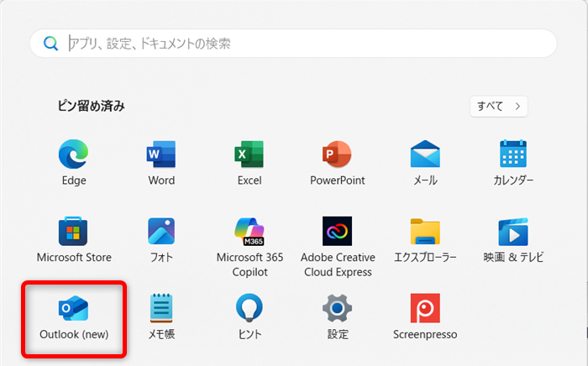The image size is (588, 366).
Task: Open Adobe Creative Cloud Express
Action: pyautogui.click(x=337, y=232)
